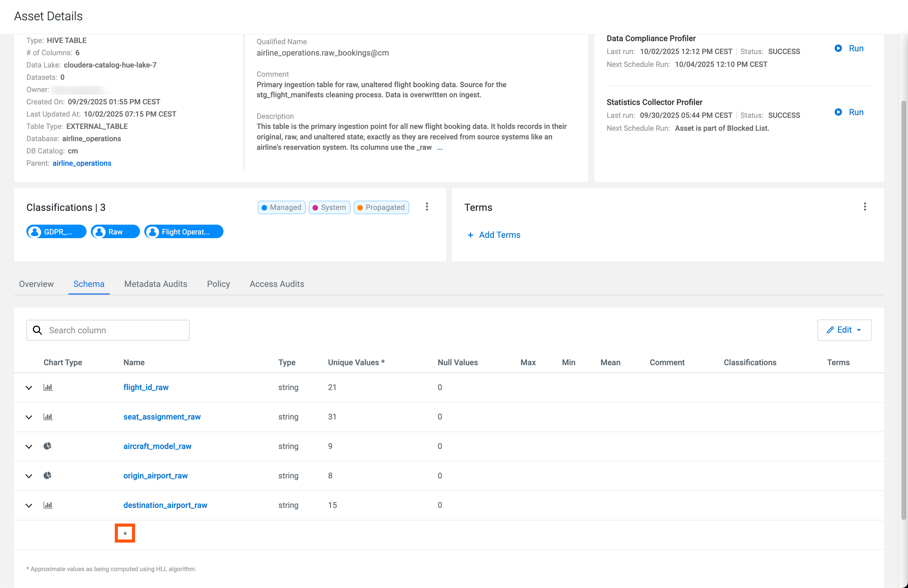Click the bar chart icon for destination_airport_raw
This screenshot has width=908, height=588.
point(48,505)
